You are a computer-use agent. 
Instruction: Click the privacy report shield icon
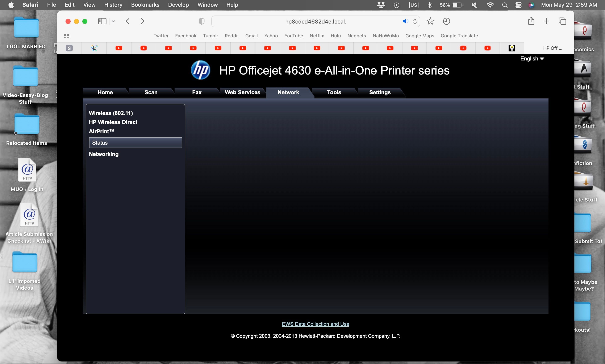point(201,21)
